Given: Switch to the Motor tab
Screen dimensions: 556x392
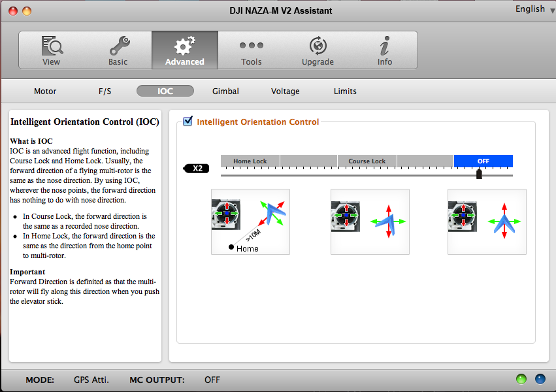Looking at the screenshot, I should [45, 91].
